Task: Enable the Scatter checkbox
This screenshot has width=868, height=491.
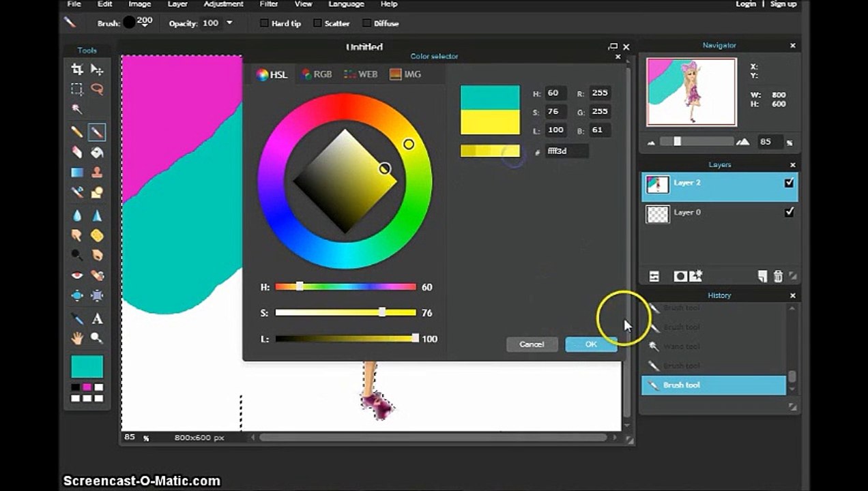Action: (x=317, y=23)
